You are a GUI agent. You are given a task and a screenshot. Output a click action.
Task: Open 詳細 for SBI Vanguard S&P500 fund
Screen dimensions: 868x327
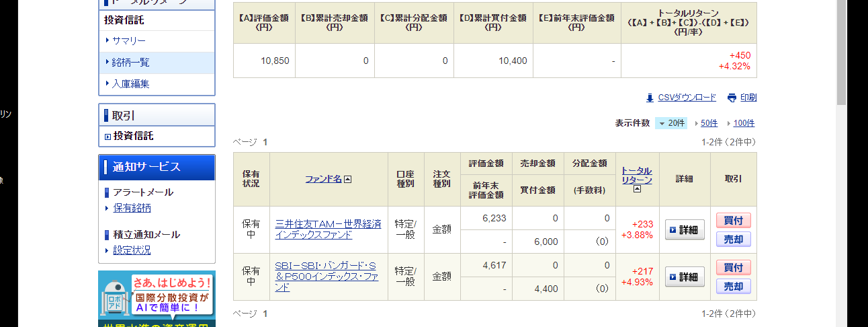(x=685, y=277)
